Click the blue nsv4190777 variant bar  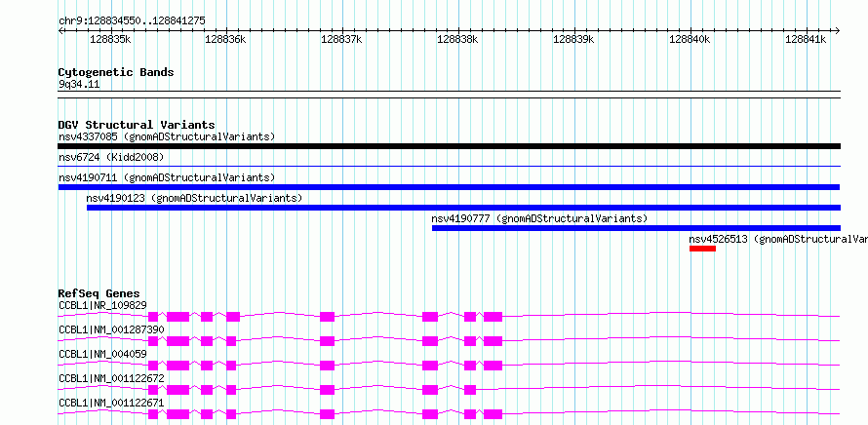[x=636, y=228]
